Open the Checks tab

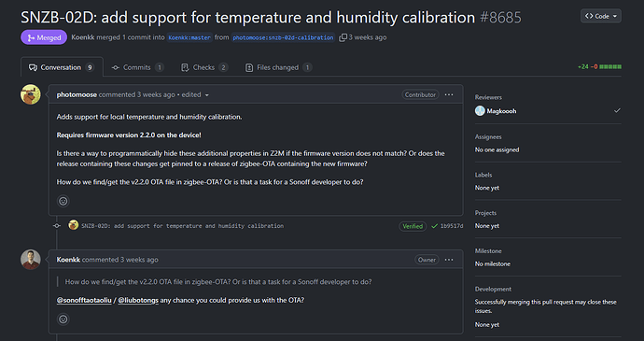pyautogui.click(x=204, y=67)
